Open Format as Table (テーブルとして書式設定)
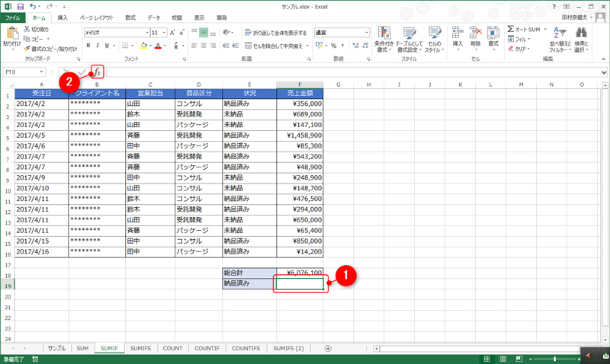 tap(409, 40)
